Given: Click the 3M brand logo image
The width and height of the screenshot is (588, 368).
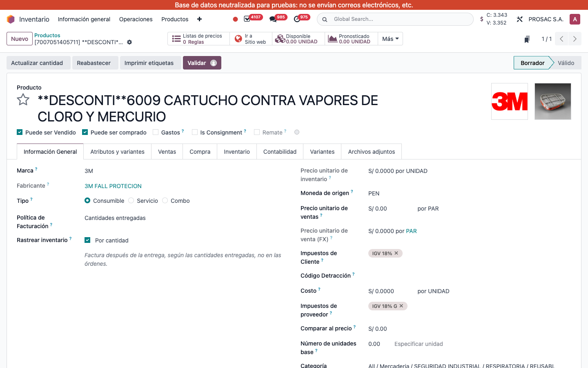Looking at the screenshot, I should 510,101.
